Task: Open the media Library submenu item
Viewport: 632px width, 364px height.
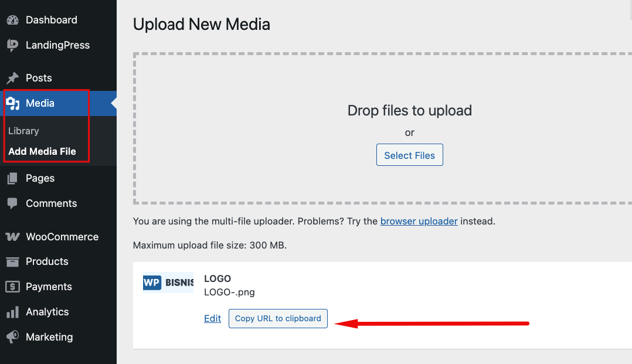Action: pyautogui.click(x=23, y=131)
